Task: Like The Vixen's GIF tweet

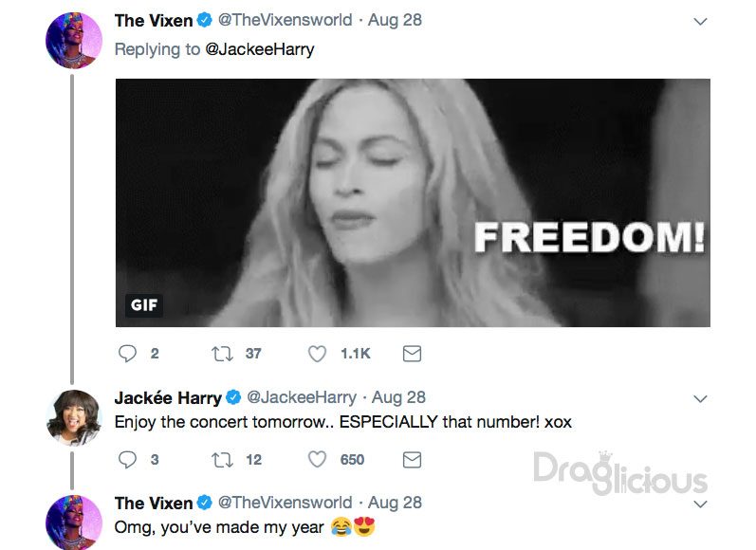Action: coord(317,354)
